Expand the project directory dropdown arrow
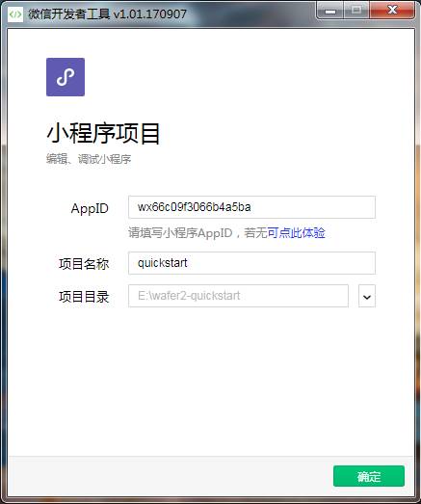Viewport: 421px width, 504px height. tap(367, 296)
